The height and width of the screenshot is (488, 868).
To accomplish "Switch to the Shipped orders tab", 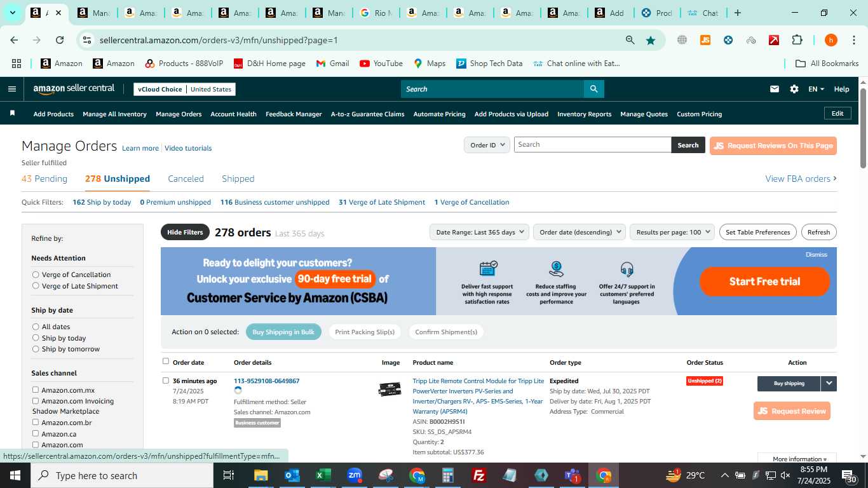I will tap(238, 179).
